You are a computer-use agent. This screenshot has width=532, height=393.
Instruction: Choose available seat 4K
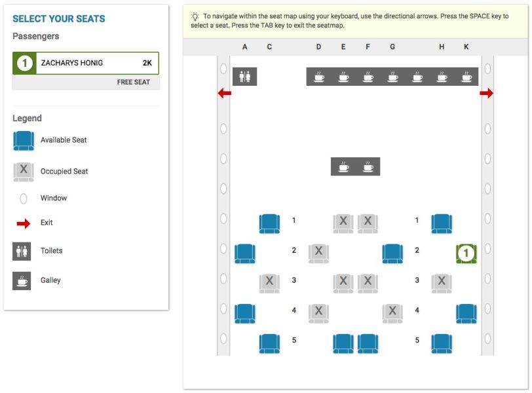coord(466,314)
